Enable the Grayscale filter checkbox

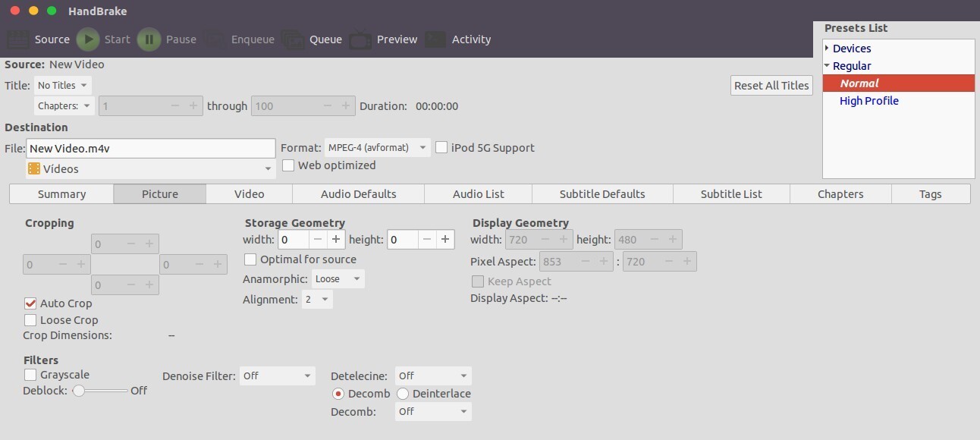tap(30, 375)
